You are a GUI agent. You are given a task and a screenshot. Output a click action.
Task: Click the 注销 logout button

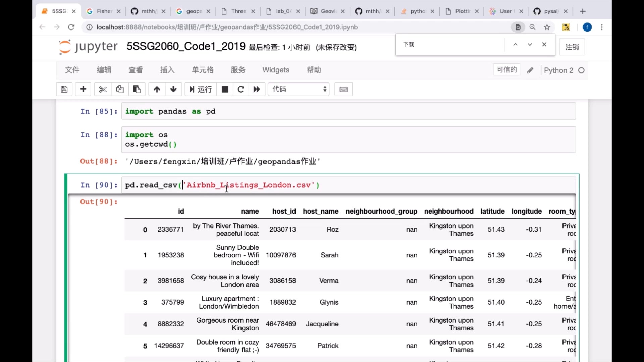572,47
